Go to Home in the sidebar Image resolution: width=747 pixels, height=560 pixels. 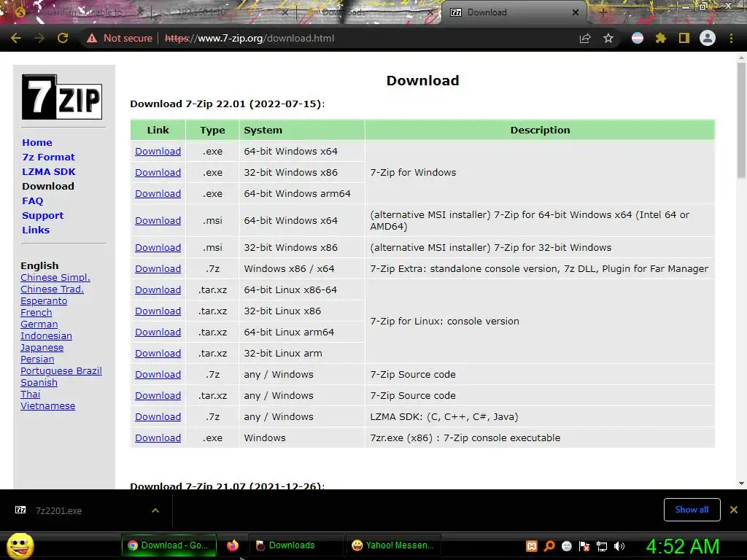tap(37, 142)
